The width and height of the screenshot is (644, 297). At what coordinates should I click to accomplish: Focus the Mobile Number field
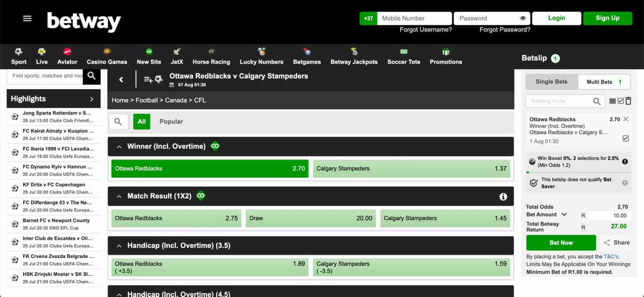tap(415, 18)
